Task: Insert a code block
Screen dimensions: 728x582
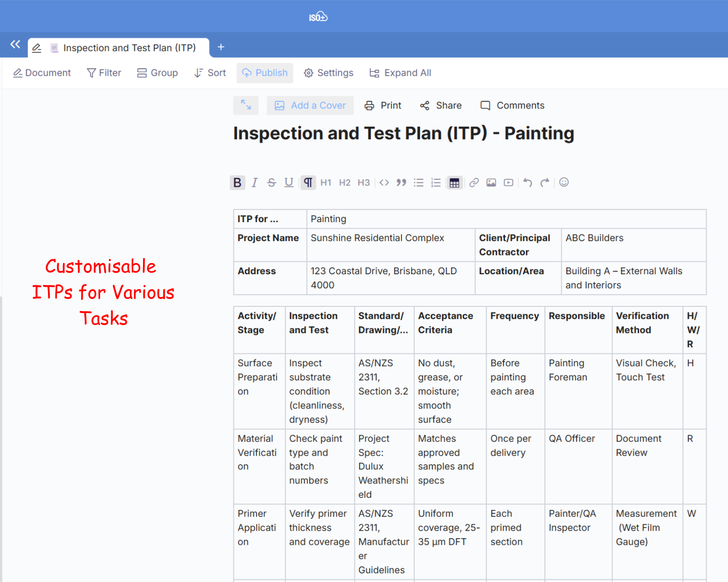Action: tap(384, 183)
